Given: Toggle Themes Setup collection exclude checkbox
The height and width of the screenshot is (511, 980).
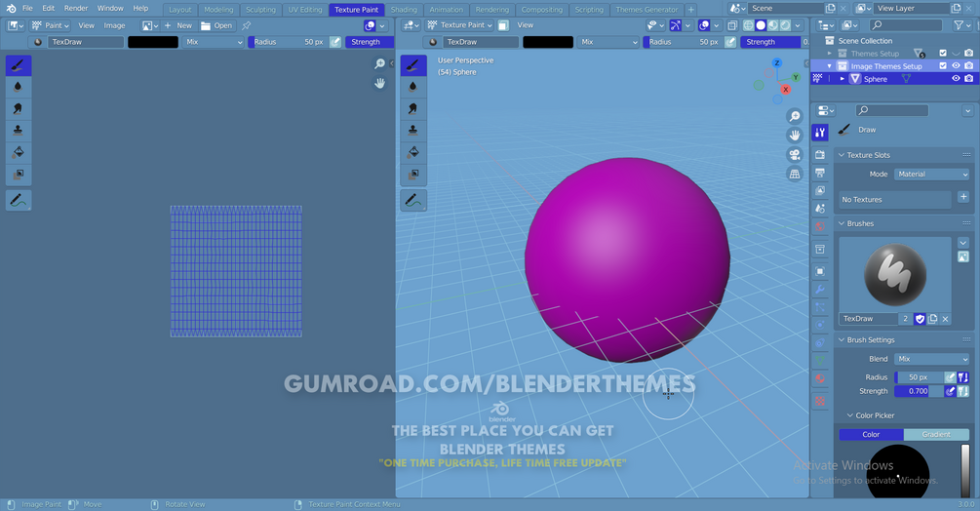Looking at the screenshot, I should (943, 53).
